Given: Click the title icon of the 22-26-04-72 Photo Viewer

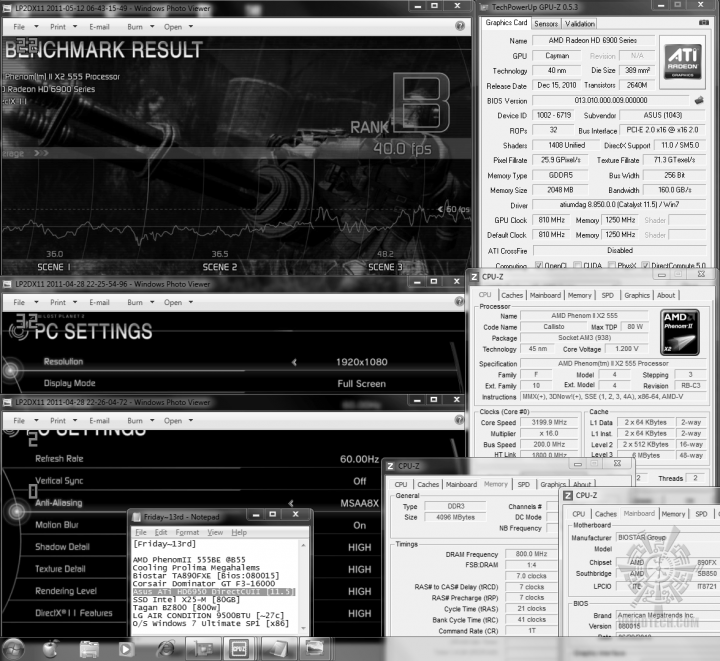Looking at the screenshot, I should 8,402.
